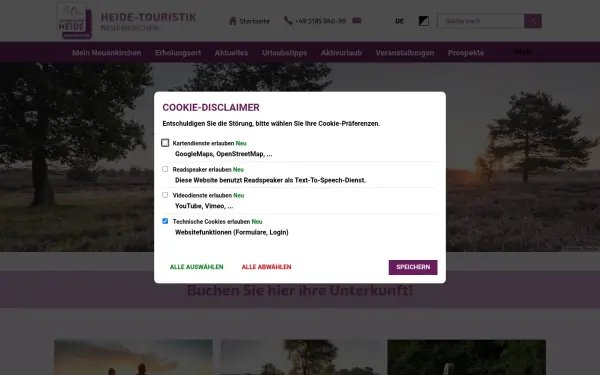Enable the Readspeaker erlauben checkbox
The width and height of the screenshot is (600, 375).
165,169
